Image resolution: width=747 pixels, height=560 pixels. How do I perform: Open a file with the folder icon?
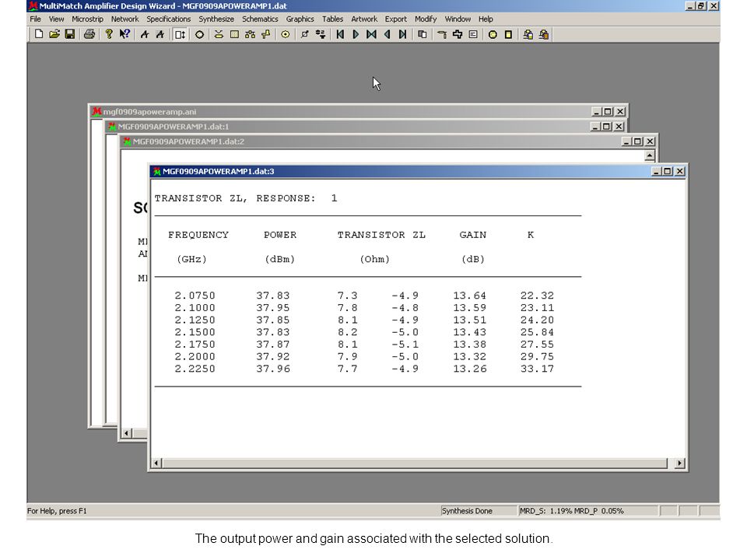(x=54, y=34)
